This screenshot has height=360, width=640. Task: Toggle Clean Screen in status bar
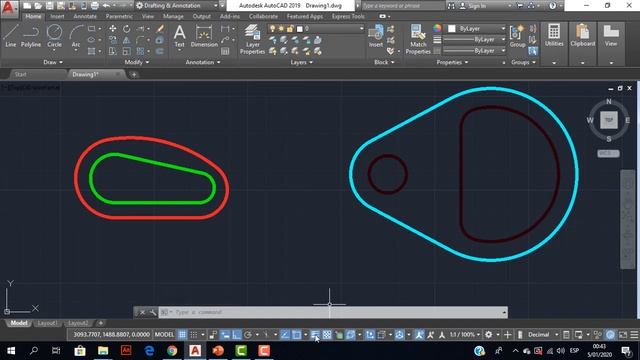pyautogui.click(x=623, y=335)
